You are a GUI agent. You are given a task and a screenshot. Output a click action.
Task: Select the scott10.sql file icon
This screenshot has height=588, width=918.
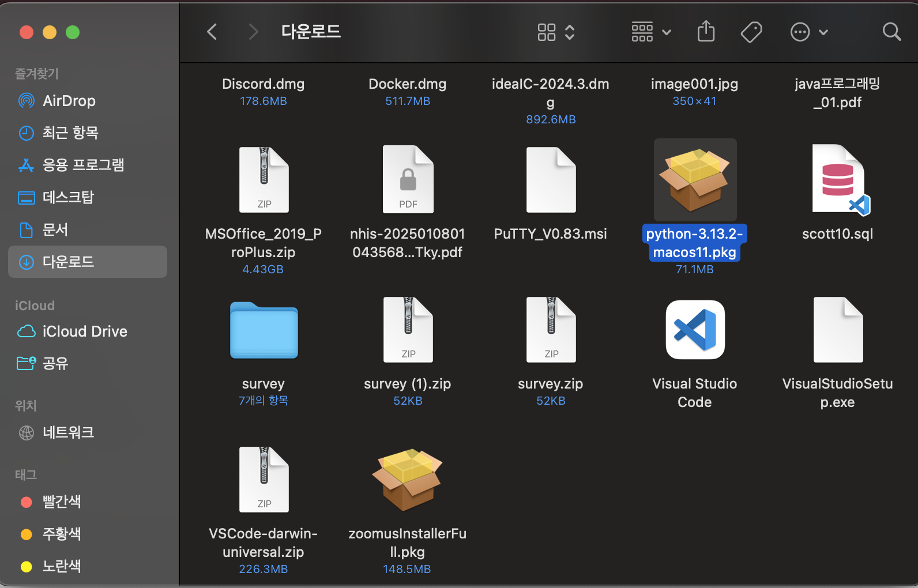840,180
